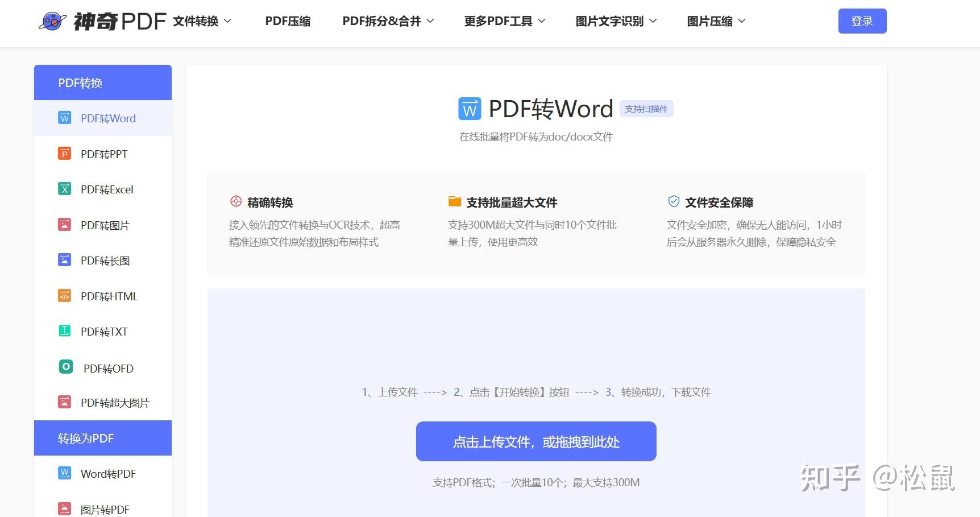Click the PDF转OFD sidebar icon

click(66, 367)
